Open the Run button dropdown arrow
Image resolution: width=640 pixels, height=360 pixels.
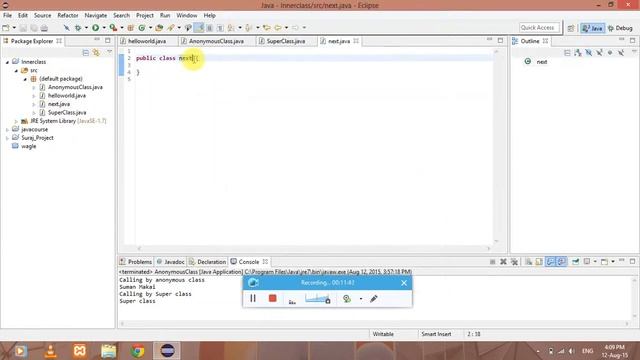pos(104,28)
